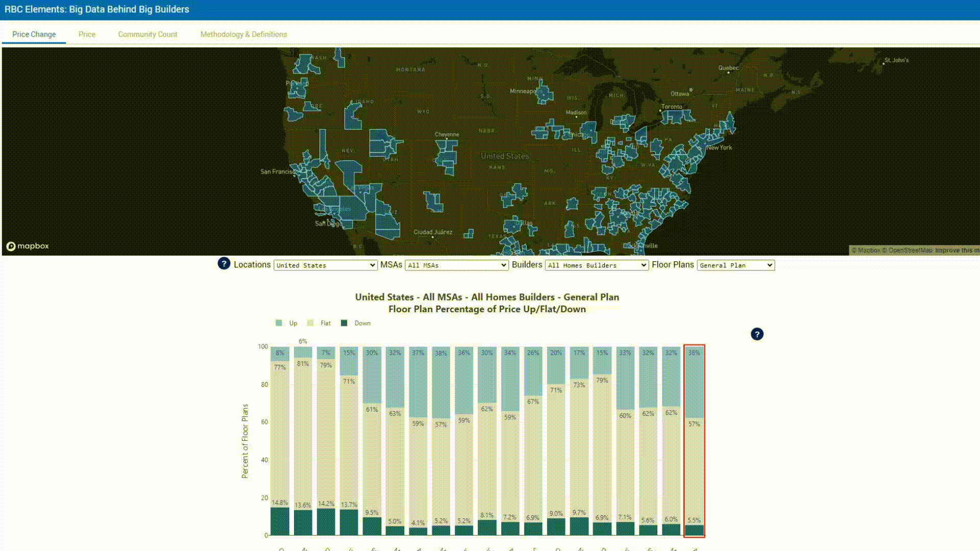Toggle the Up series legend swatch
The image size is (980, 551).
click(x=279, y=323)
